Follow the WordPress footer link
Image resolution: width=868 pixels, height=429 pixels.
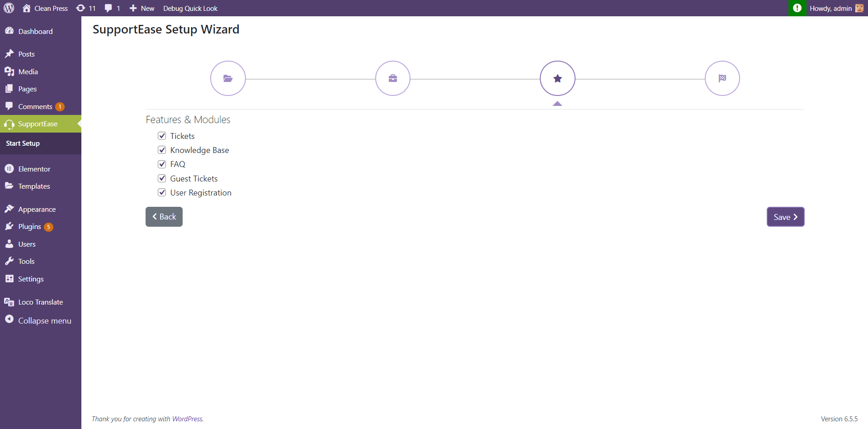(x=187, y=419)
